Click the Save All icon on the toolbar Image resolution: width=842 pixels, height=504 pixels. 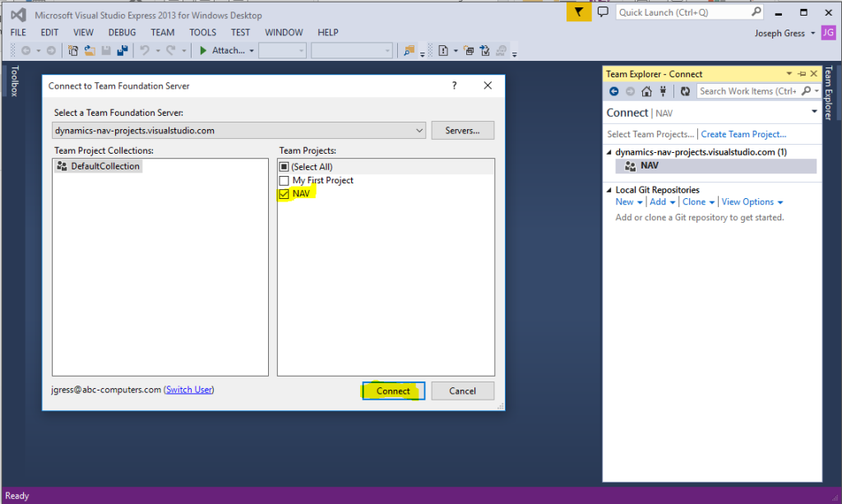coord(120,50)
